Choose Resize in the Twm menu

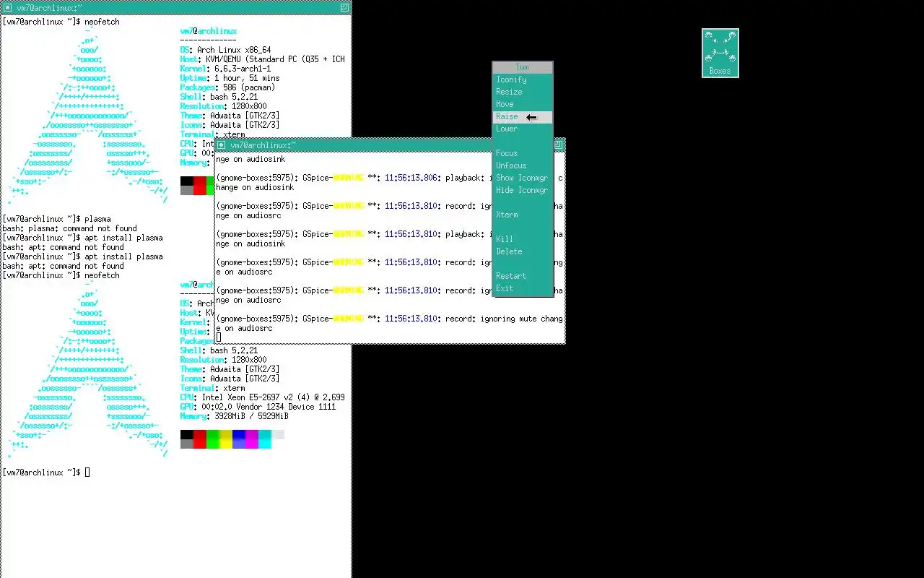point(523,92)
